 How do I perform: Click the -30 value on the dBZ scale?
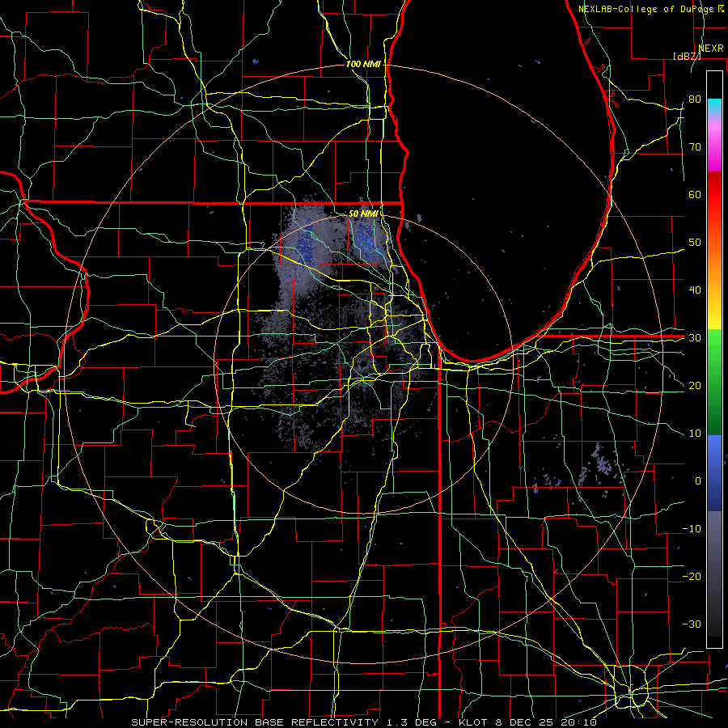click(x=692, y=624)
